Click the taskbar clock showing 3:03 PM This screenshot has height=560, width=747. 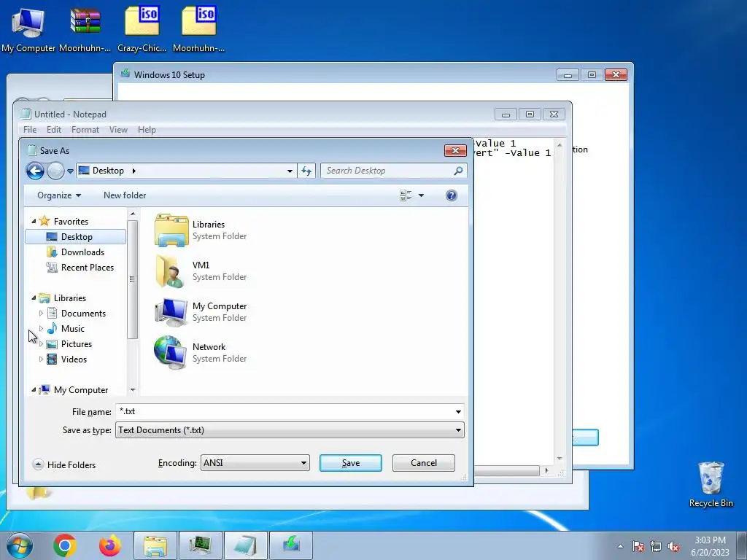(x=710, y=545)
